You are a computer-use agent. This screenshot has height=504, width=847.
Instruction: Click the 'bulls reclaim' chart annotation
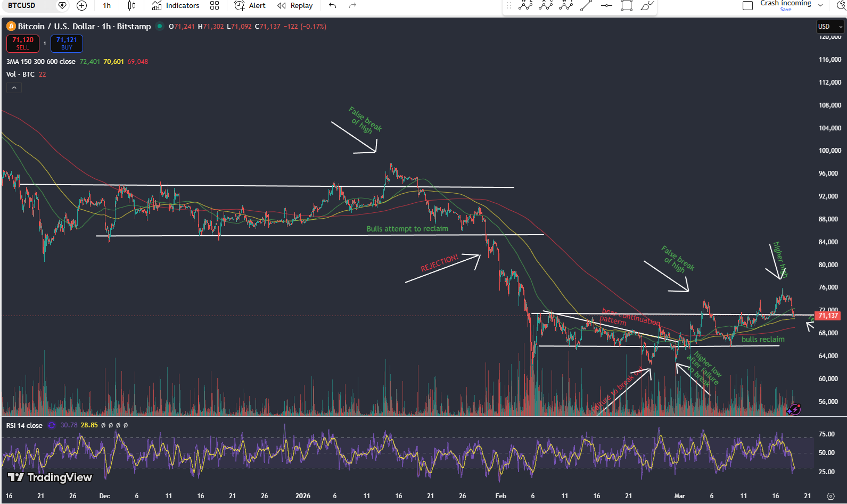pyautogui.click(x=763, y=340)
